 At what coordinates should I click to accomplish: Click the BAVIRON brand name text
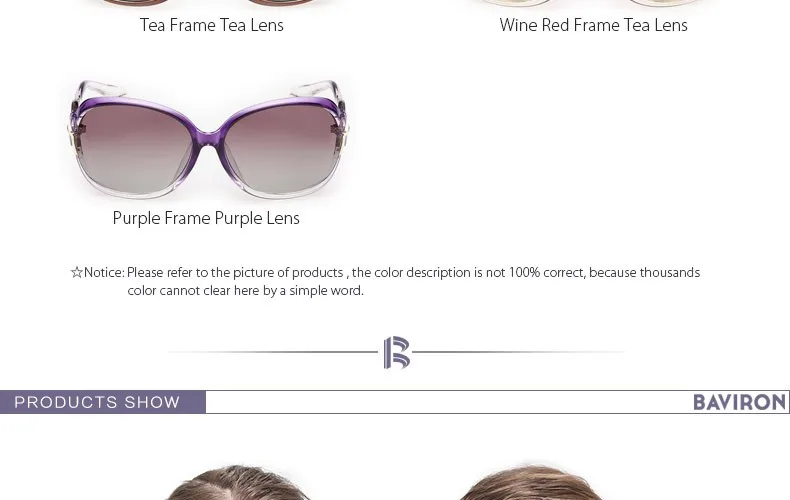[740, 402]
